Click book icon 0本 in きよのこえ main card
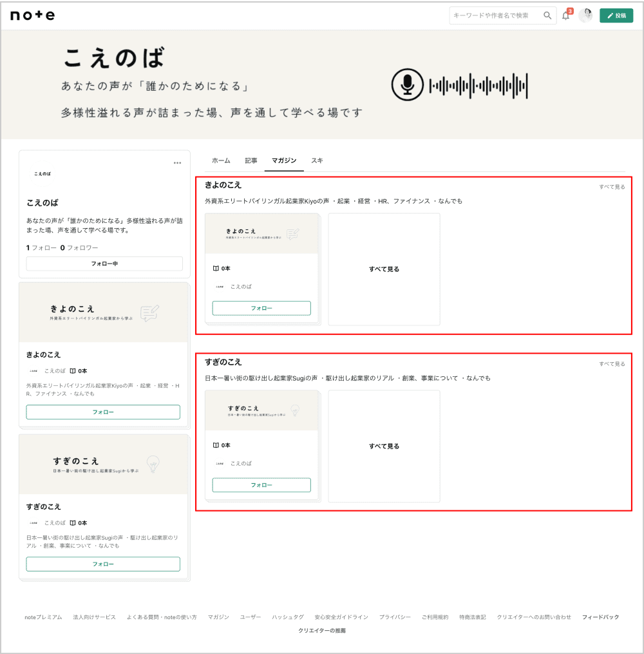 (x=222, y=268)
